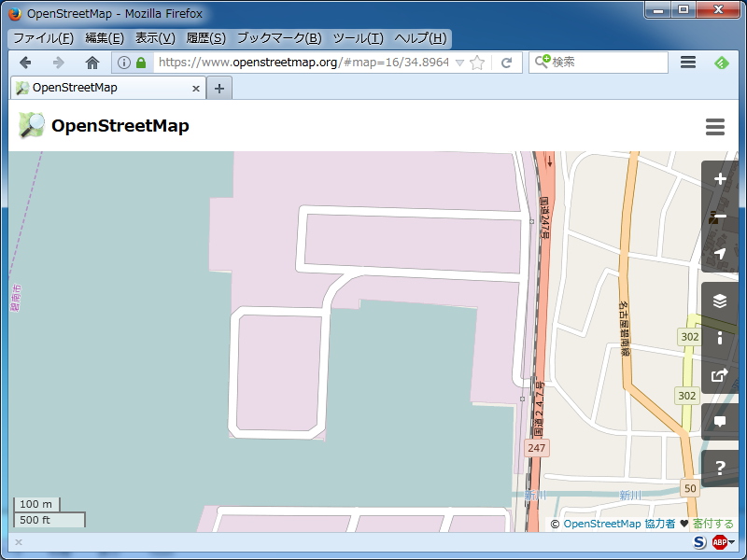The image size is (747, 560).
Task: Go back to the previous page
Action: tap(25, 63)
